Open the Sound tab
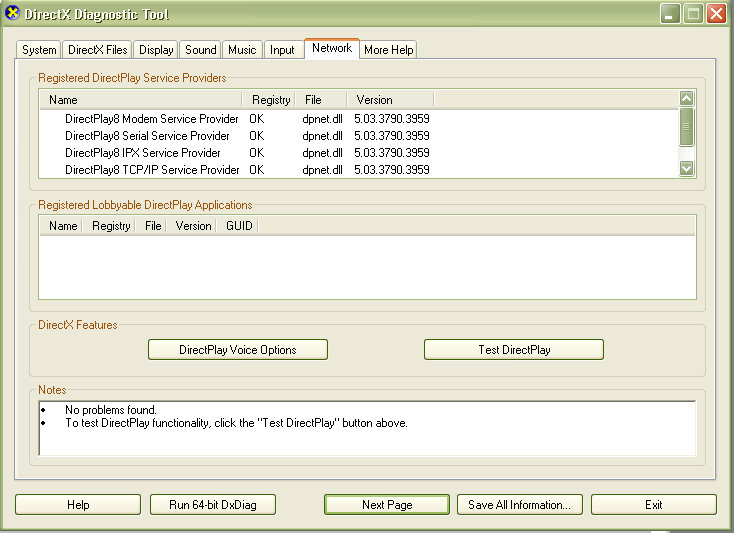 point(200,50)
